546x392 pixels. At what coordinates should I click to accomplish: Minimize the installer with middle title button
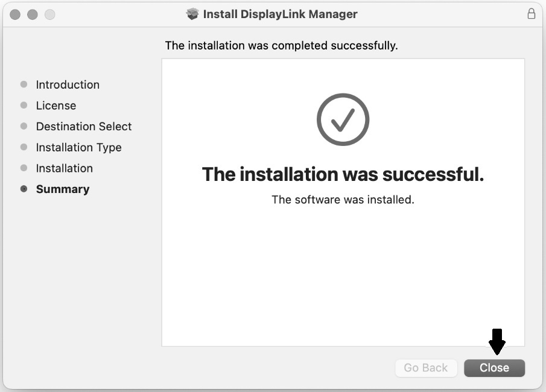click(33, 14)
